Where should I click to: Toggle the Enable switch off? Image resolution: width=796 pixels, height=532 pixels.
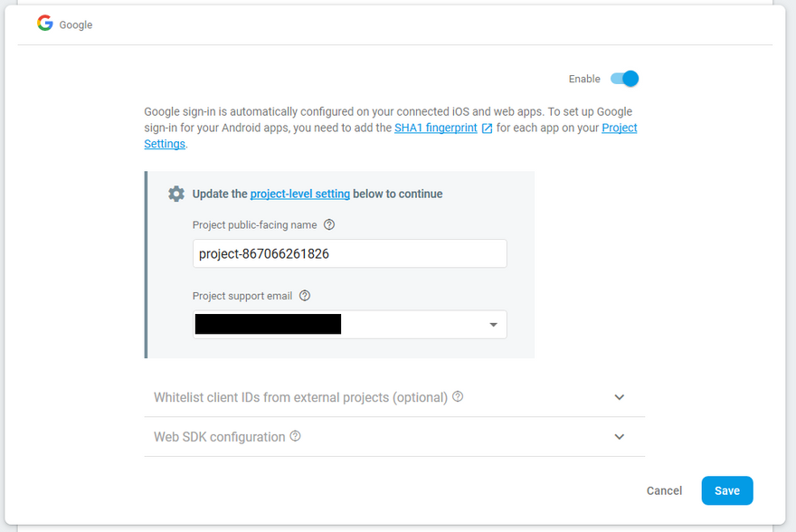coord(624,79)
